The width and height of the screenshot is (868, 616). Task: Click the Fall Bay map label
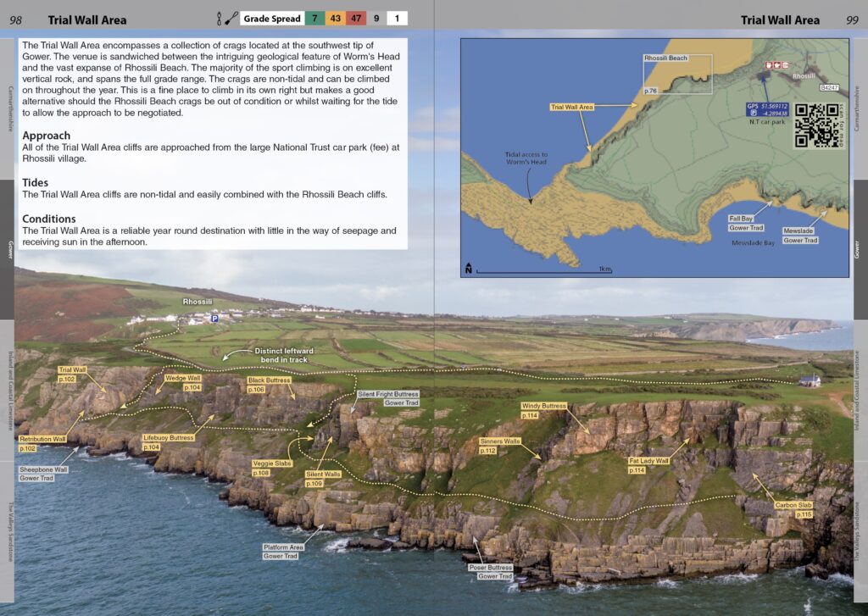(x=741, y=219)
